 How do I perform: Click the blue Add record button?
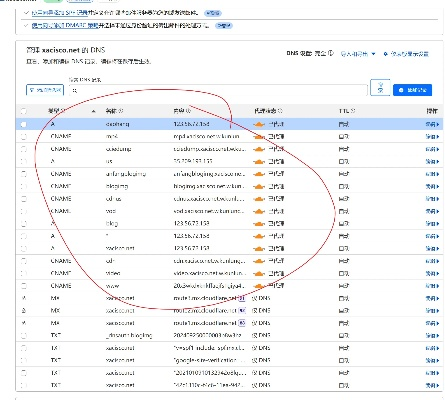tap(413, 90)
